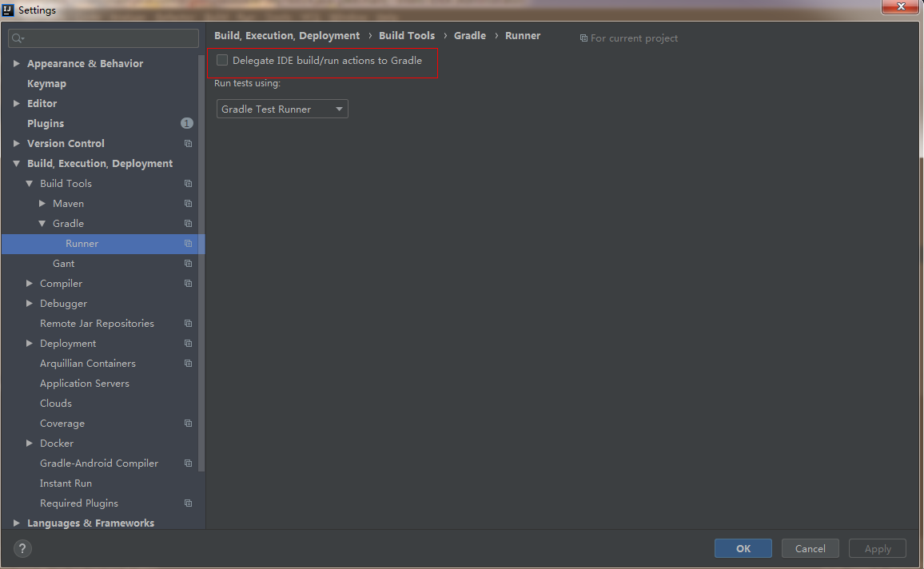Expand the Docker node
The width and height of the screenshot is (924, 569).
[30, 444]
